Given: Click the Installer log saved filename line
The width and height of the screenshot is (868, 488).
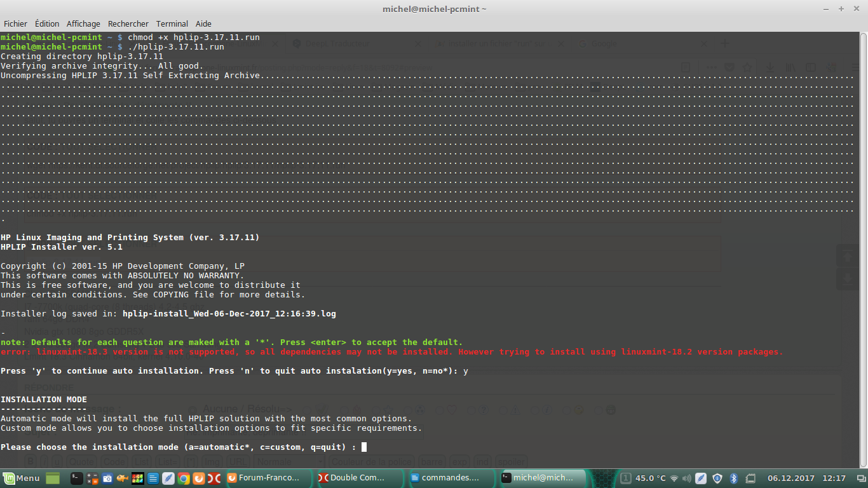Looking at the screenshot, I should point(168,314).
